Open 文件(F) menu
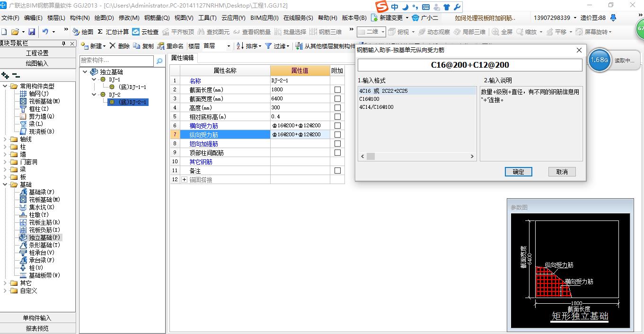 click(10, 18)
